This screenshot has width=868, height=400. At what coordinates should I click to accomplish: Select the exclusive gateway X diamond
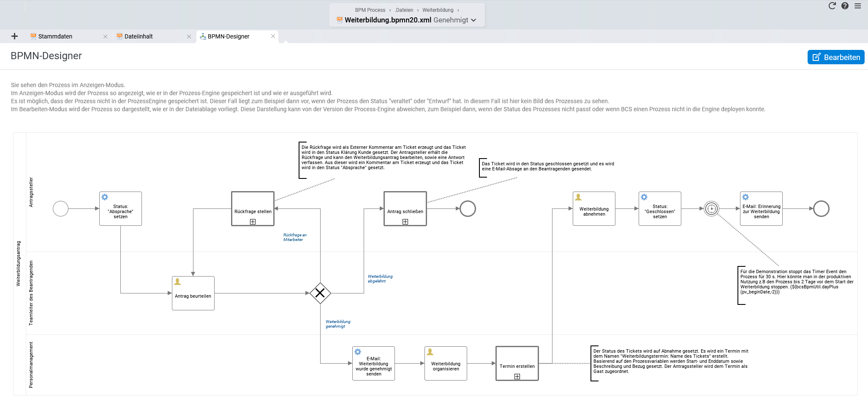[320, 293]
